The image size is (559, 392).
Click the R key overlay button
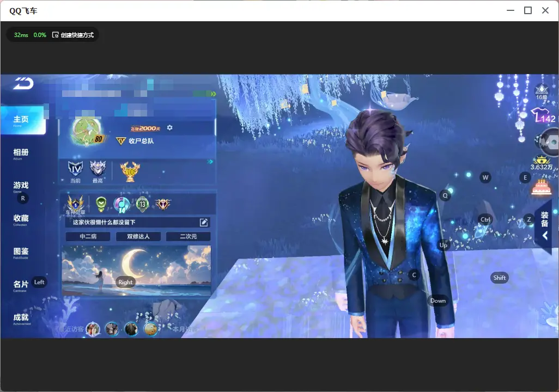coord(23,198)
